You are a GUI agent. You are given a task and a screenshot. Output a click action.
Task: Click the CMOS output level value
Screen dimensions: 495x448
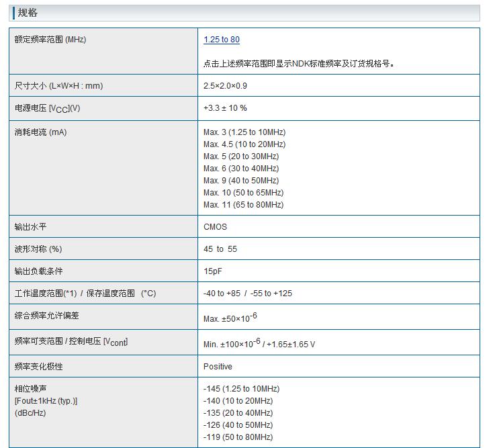point(215,227)
